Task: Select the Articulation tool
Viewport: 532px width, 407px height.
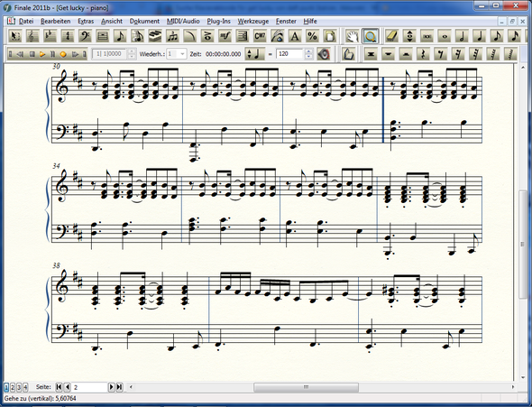Action: point(207,35)
